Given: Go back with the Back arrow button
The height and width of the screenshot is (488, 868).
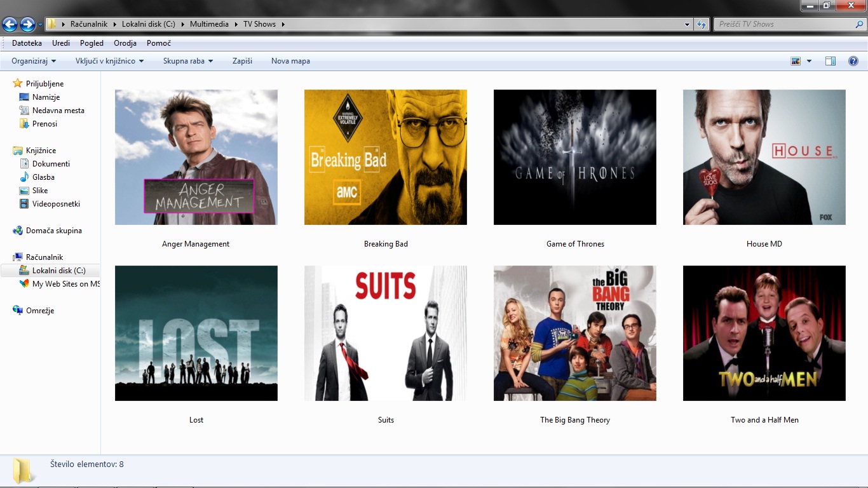Looking at the screenshot, I should point(10,24).
